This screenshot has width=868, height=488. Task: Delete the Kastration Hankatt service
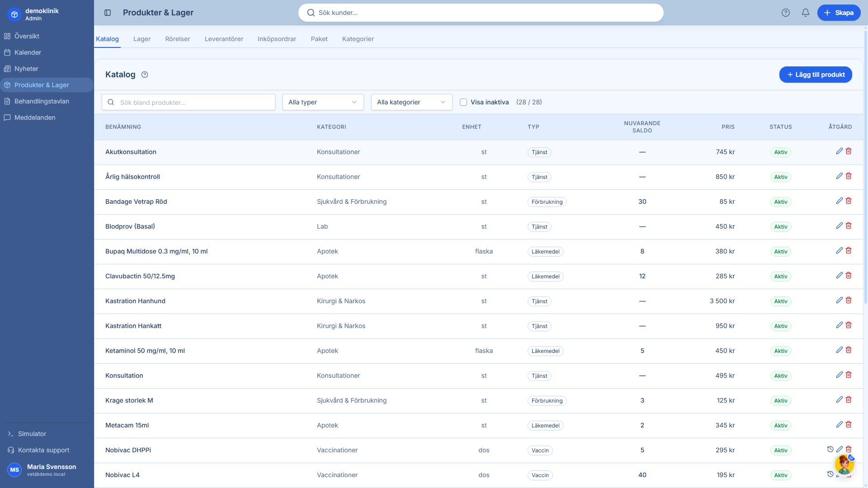click(849, 325)
